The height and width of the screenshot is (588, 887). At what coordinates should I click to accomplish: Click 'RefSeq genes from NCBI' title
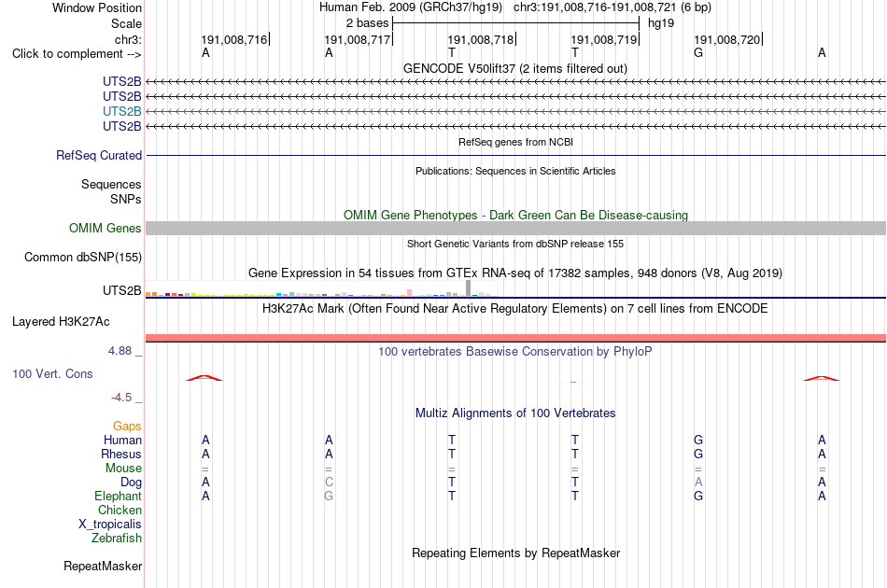(515, 142)
